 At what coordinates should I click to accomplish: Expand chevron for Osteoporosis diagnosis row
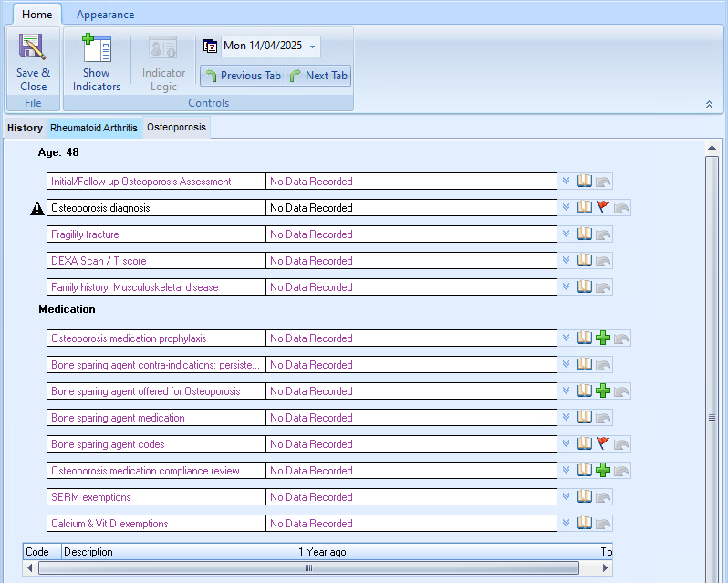coord(566,207)
